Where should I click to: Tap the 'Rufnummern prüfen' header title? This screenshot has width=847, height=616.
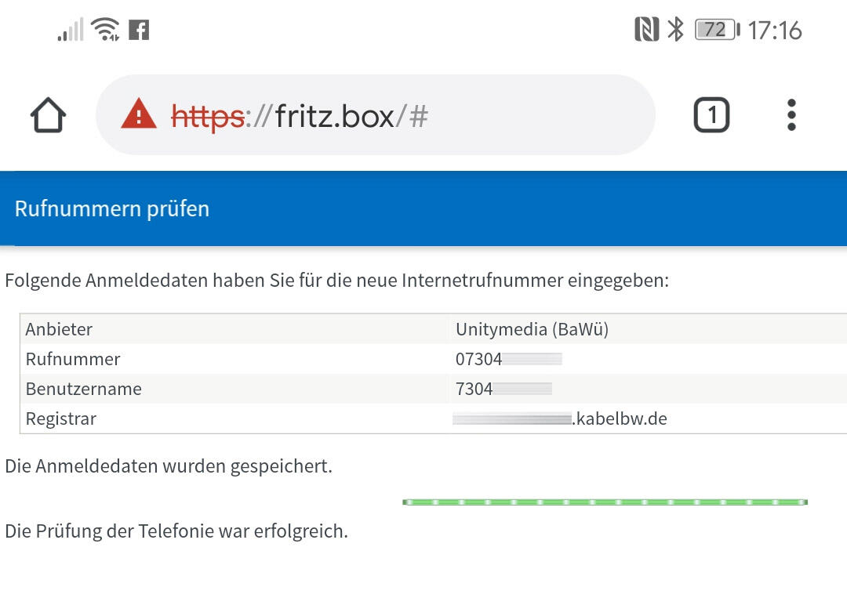coord(112,209)
